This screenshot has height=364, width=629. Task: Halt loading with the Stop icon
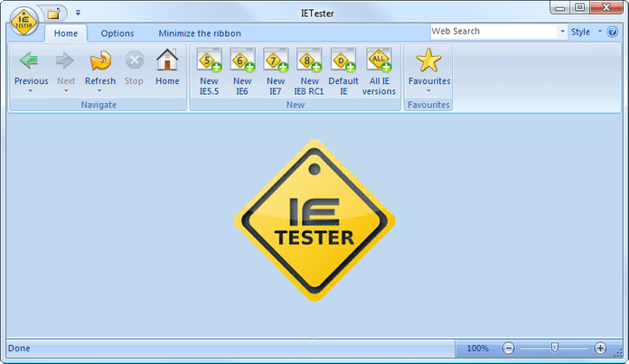pos(135,61)
